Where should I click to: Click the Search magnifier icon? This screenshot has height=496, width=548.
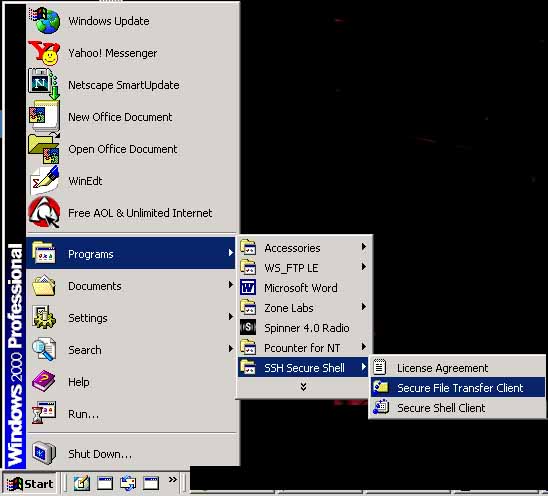(44, 349)
